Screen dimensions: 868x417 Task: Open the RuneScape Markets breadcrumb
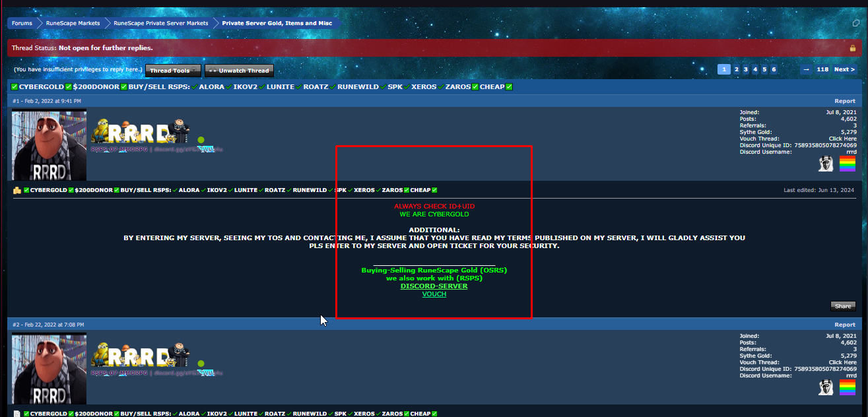73,23
